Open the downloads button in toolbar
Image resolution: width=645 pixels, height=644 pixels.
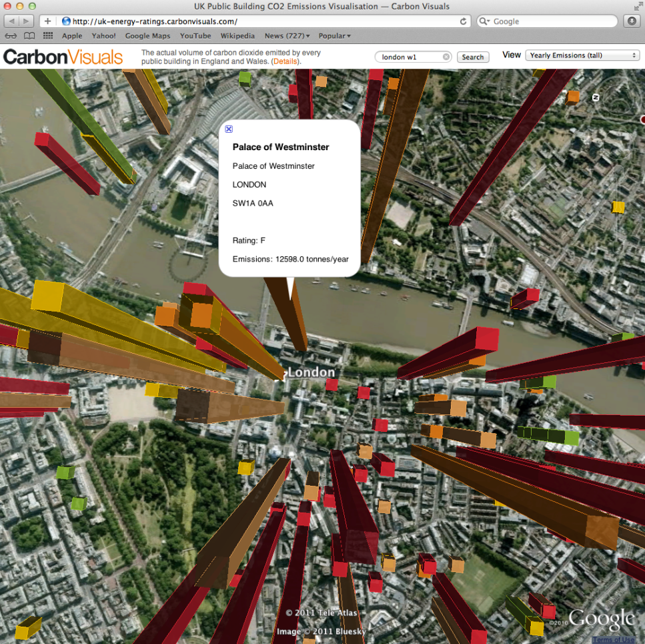pyautogui.click(x=632, y=21)
